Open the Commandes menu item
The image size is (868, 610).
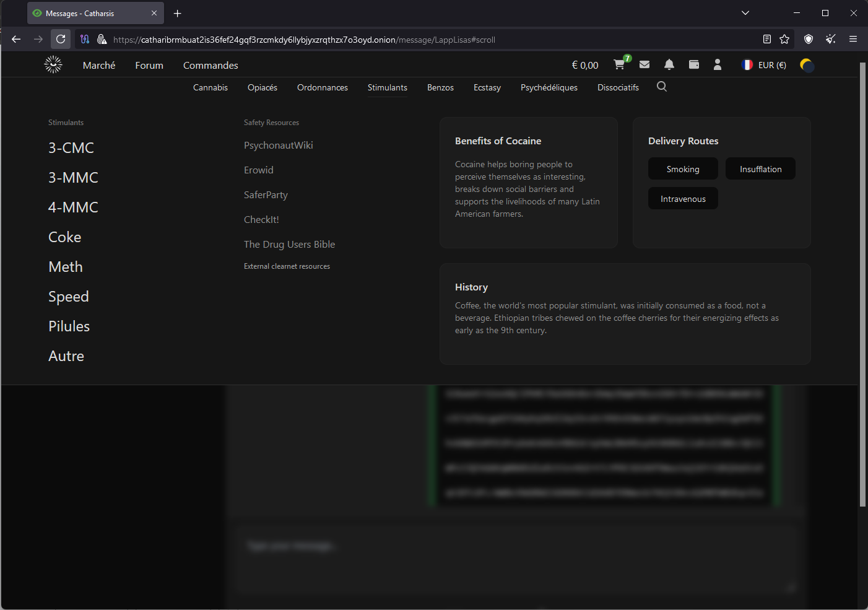tap(210, 65)
